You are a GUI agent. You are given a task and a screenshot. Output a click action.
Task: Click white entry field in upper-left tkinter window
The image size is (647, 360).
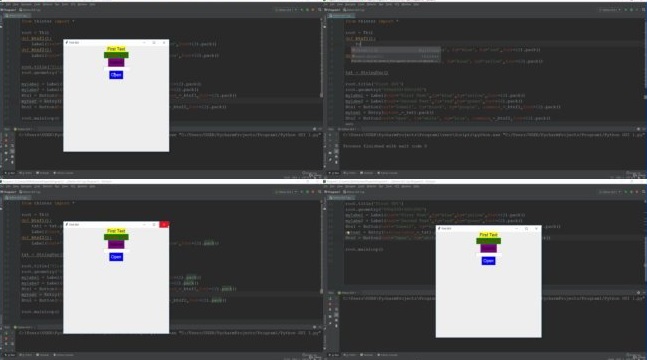pyautogui.click(x=116, y=69)
